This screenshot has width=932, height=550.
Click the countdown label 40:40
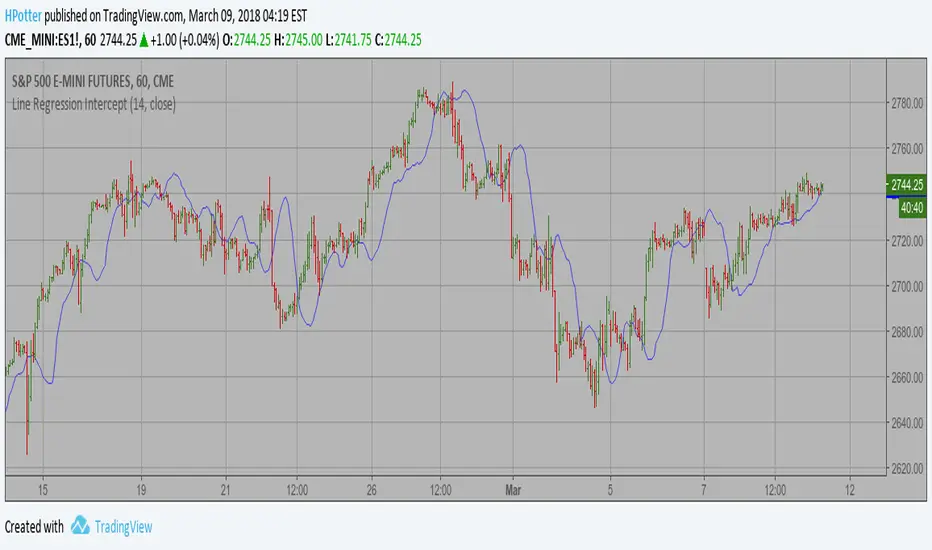pyautogui.click(x=912, y=208)
